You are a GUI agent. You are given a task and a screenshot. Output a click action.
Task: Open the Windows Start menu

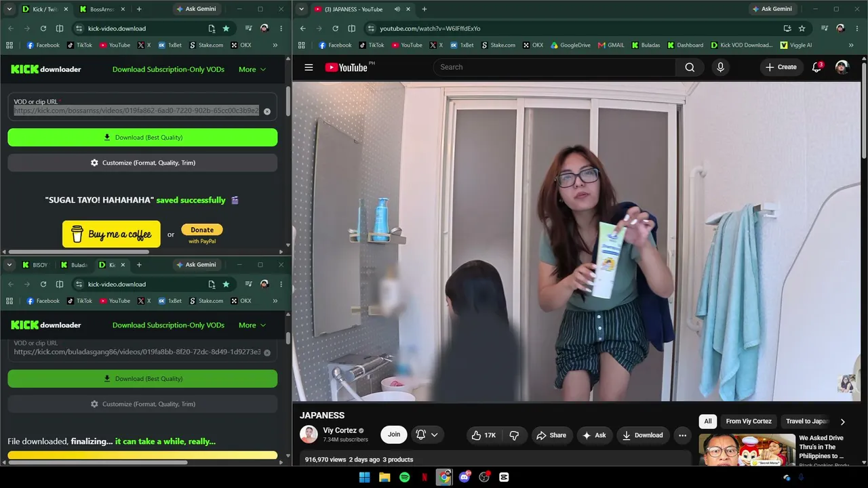pos(365,477)
